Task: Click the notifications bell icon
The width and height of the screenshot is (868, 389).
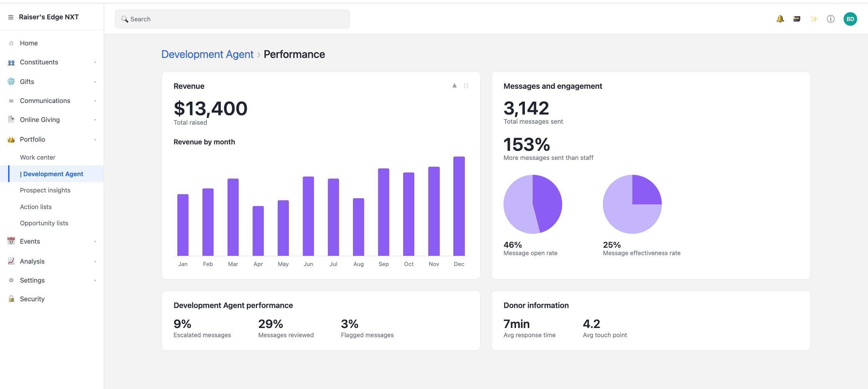Action: click(780, 19)
